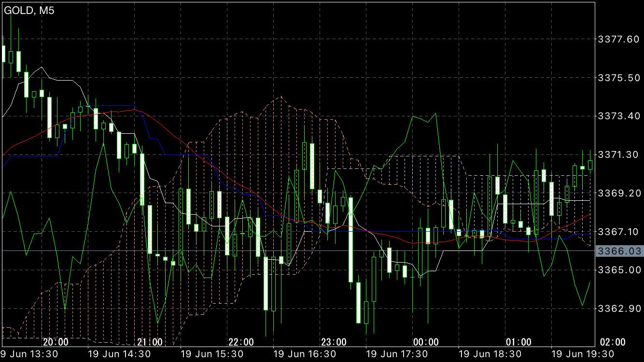Click the 20:00 time label
Screen dimensions: 644x362
point(56,342)
